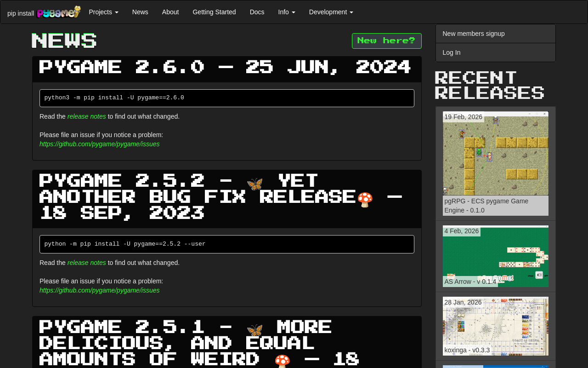This screenshot has height=368, width=588.
Task: Open New members signup
Action: (496, 34)
